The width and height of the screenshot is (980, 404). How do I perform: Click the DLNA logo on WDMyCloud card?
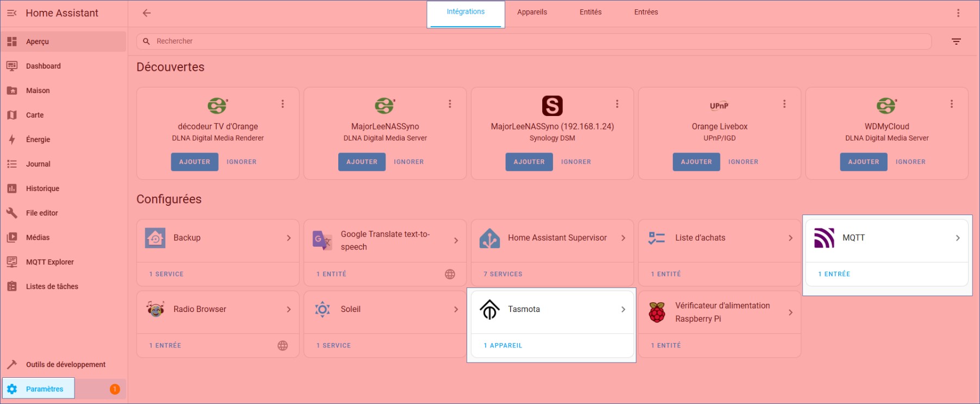(886, 106)
